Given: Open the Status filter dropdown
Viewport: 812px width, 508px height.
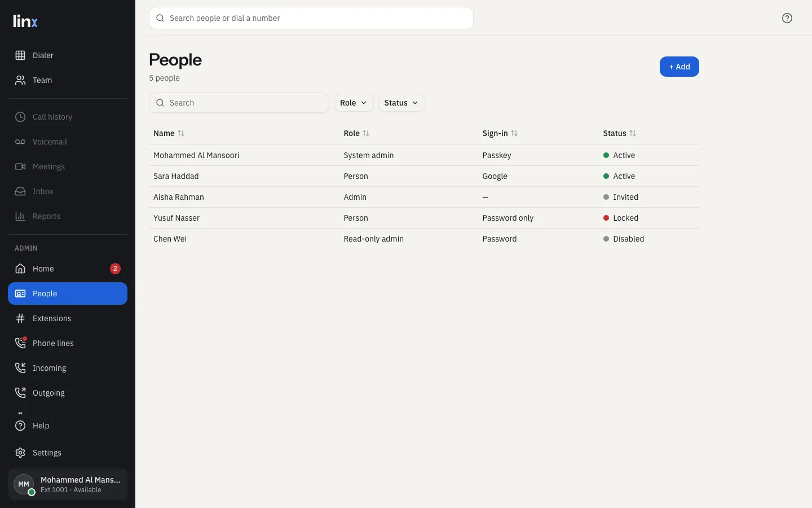Looking at the screenshot, I should tap(401, 103).
